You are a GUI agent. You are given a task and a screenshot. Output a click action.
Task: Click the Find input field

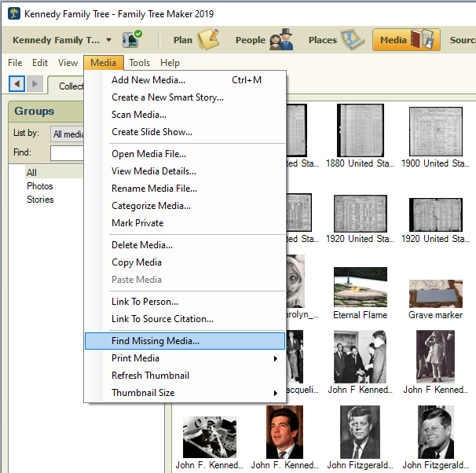68,153
